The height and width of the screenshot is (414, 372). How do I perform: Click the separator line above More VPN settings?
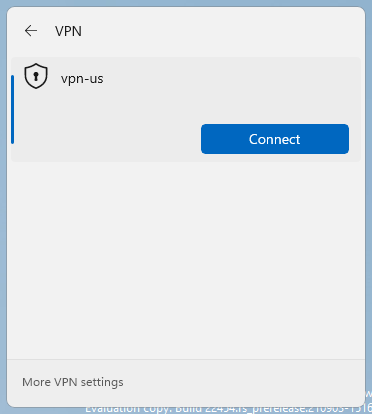click(186, 359)
